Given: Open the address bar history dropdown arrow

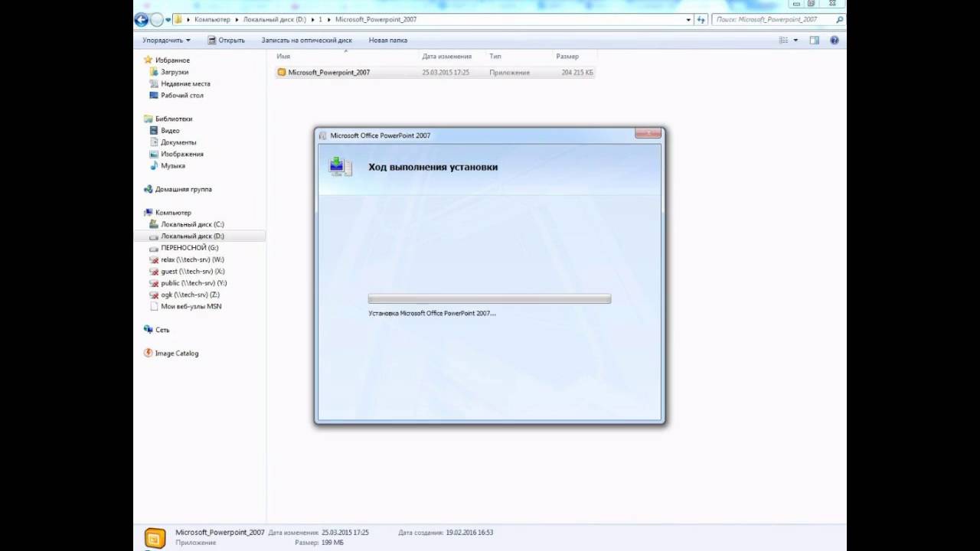Looking at the screenshot, I should (688, 19).
